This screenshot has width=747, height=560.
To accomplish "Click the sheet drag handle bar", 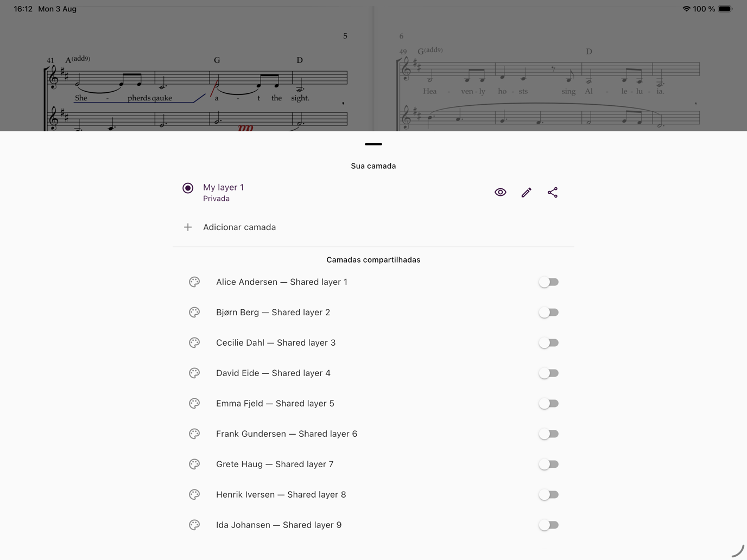I will point(373,144).
